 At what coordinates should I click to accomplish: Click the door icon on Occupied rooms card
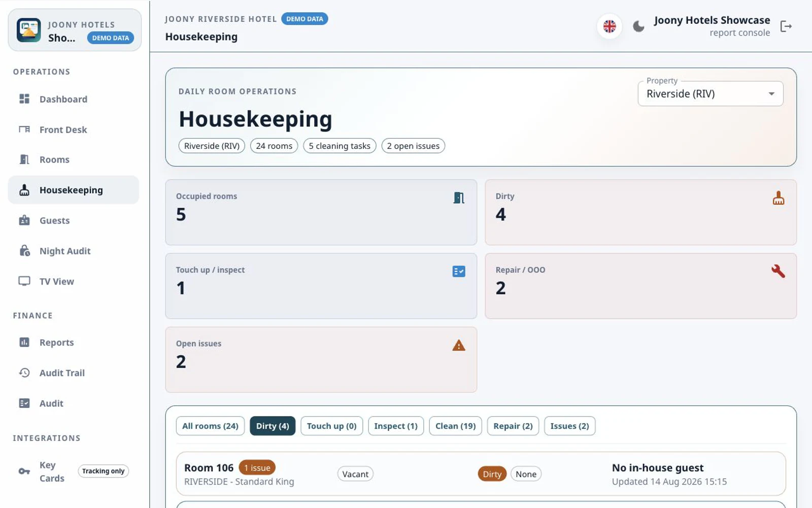[459, 198]
